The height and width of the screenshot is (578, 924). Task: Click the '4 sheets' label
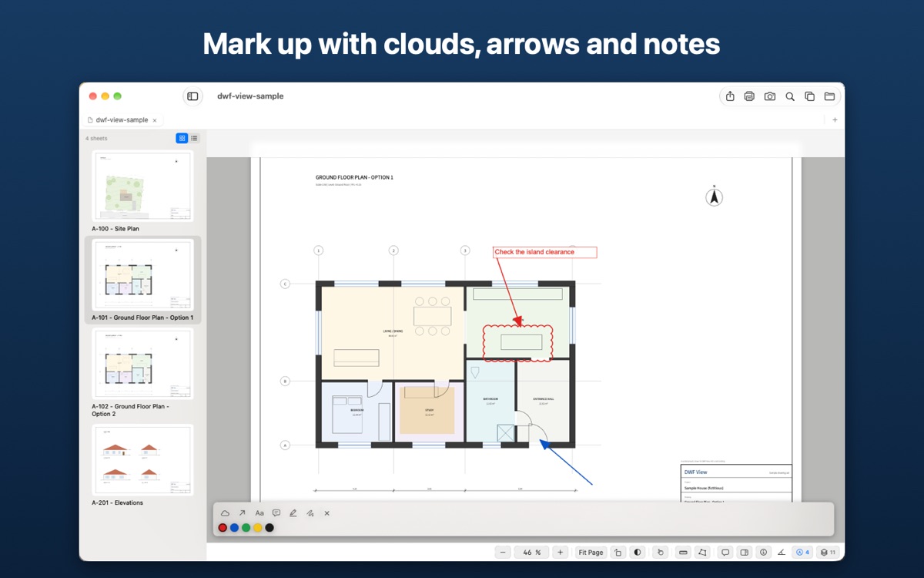click(96, 139)
